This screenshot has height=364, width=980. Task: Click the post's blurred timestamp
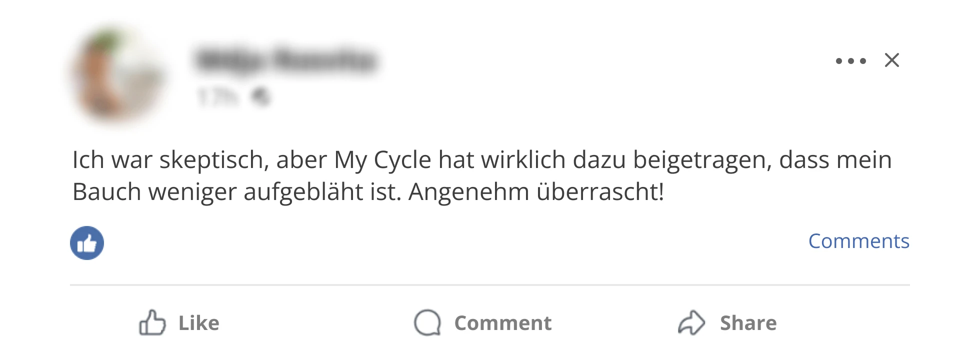click(x=217, y=96)
